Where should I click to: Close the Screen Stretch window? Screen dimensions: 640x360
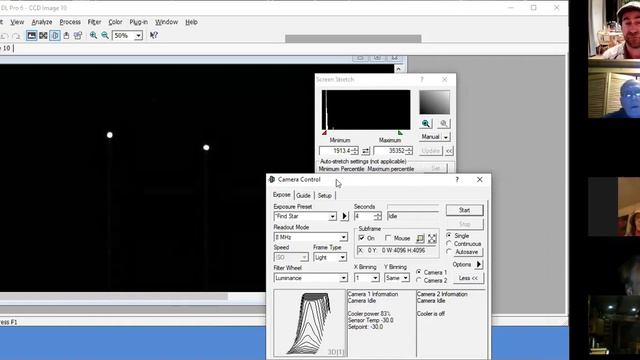(444, 79)
